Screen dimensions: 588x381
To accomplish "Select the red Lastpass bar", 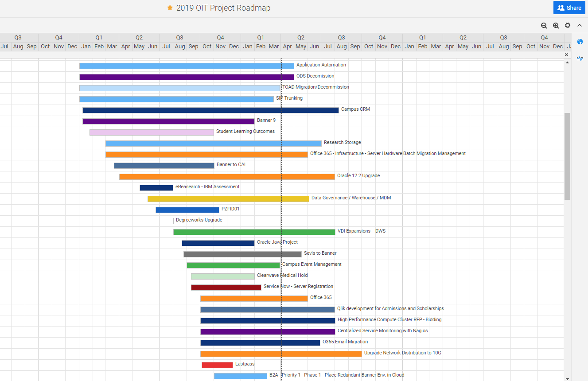I will coord(217,365).
